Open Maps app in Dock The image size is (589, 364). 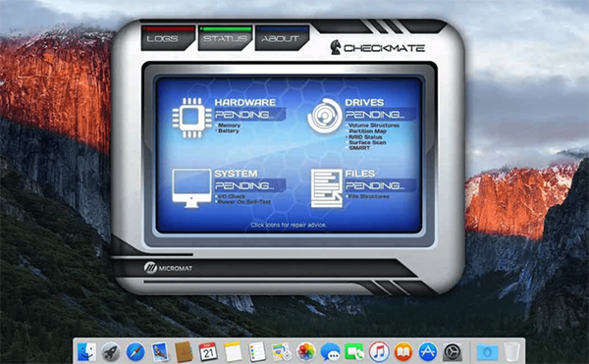(282, 352)
